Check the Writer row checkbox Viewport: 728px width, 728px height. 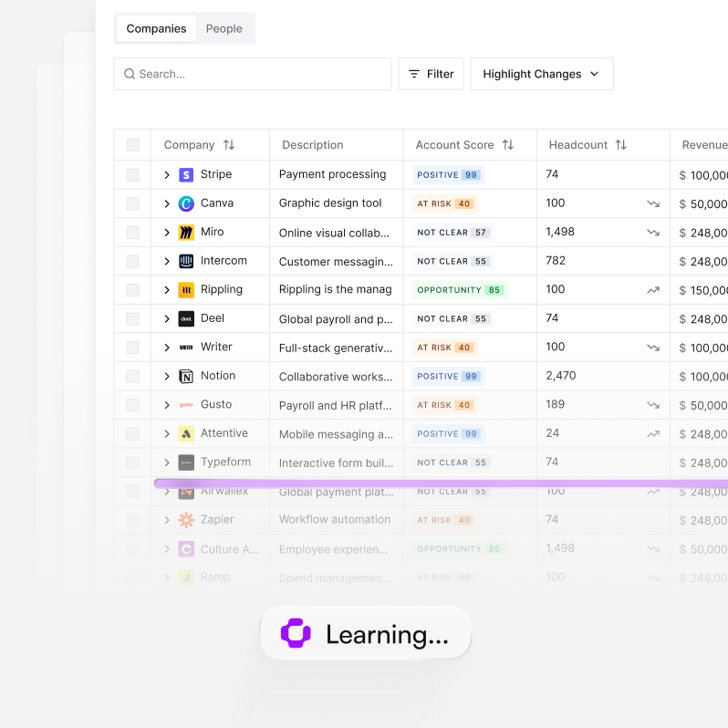click(x=133, y=348)
